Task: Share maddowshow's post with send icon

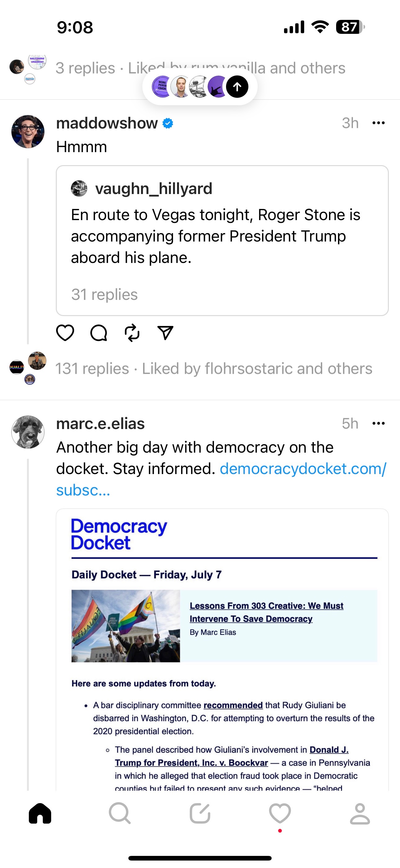Action: 165,333
